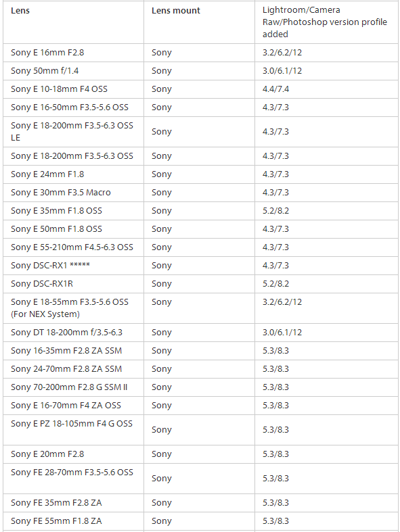This screenshot has width=400, height=532.
Task: Select the Sony E 16mm F2.8 cell
Action: (47, 53)
